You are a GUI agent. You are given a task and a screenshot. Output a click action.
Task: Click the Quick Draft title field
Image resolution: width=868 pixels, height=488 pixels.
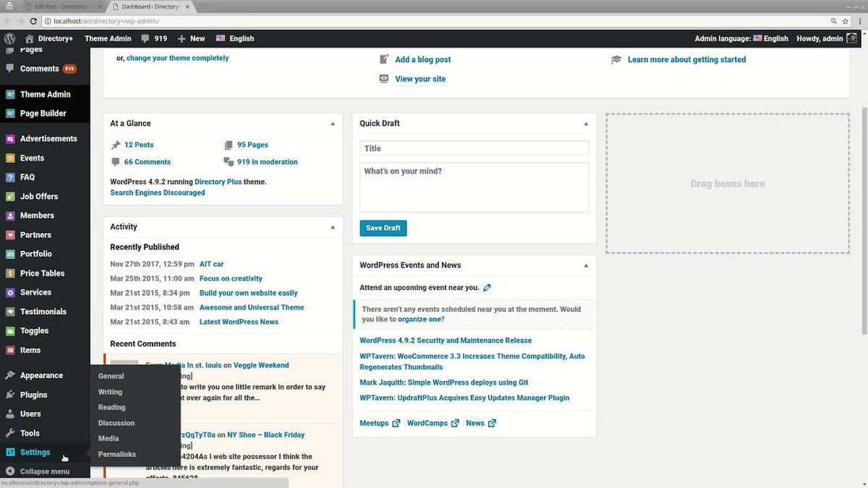tap(474, 148)
